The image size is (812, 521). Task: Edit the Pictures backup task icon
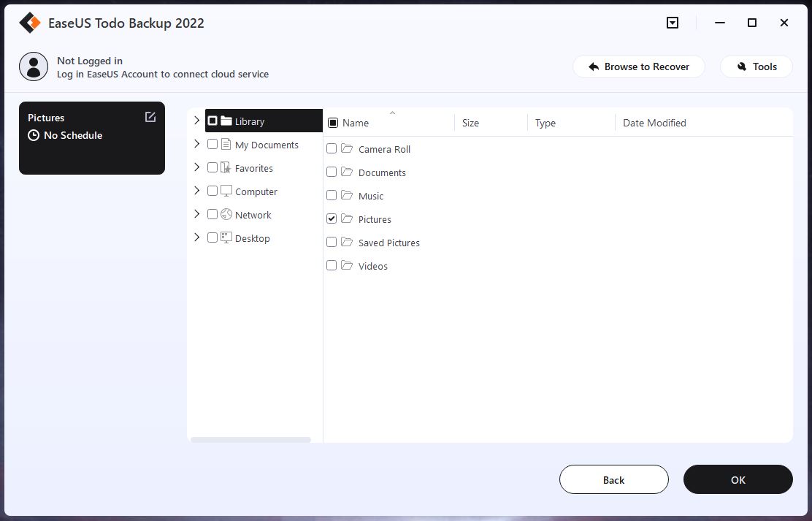150,117
